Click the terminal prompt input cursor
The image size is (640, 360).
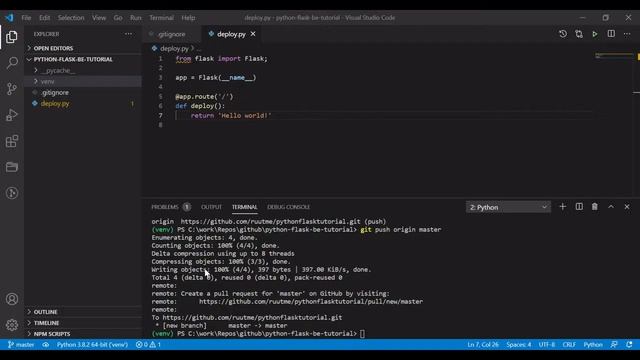coord(362,333)
